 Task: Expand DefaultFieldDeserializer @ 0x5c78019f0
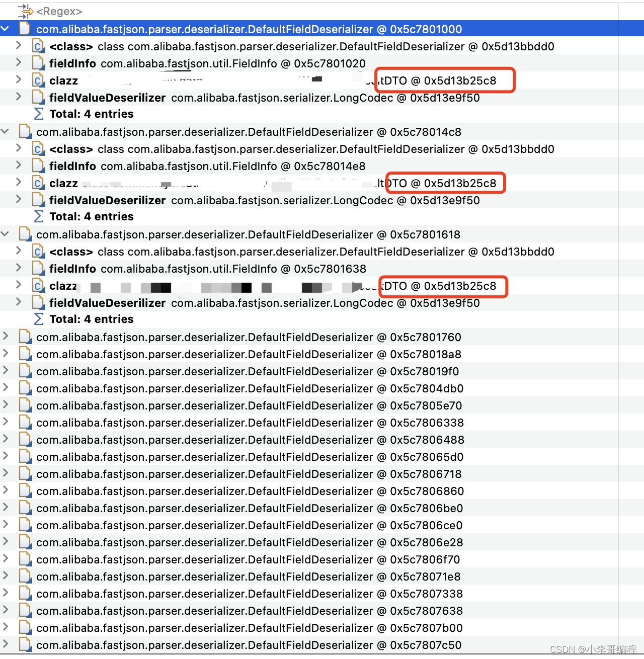pyautogui.click(x=6, y=370)
